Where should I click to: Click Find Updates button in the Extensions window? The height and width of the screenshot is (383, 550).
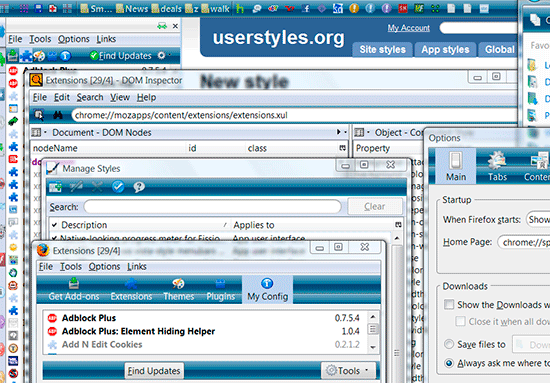154,370
